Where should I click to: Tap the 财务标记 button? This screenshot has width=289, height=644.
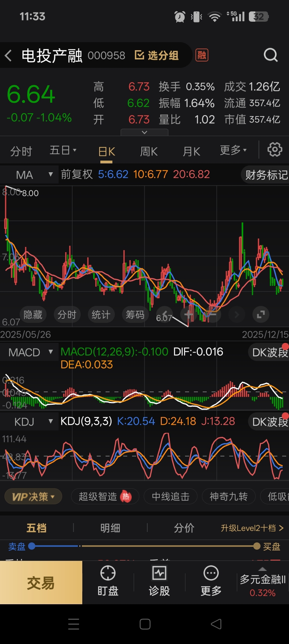point(266,175)
